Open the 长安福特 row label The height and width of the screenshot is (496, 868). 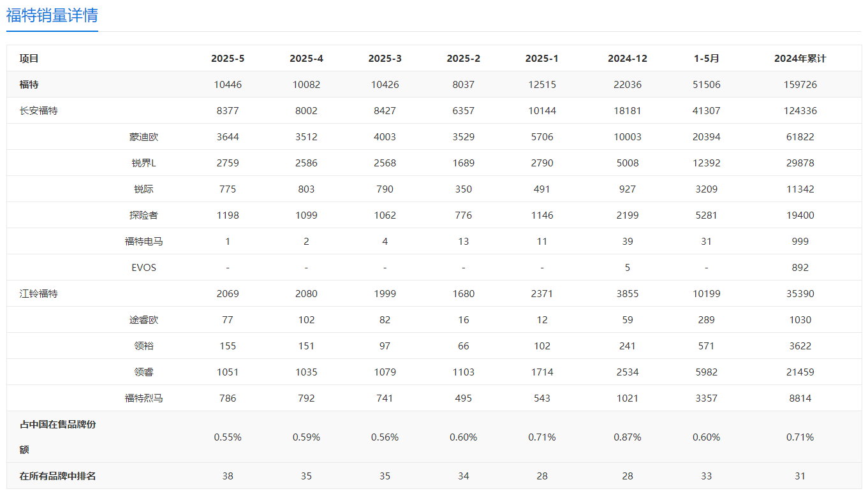39,111
